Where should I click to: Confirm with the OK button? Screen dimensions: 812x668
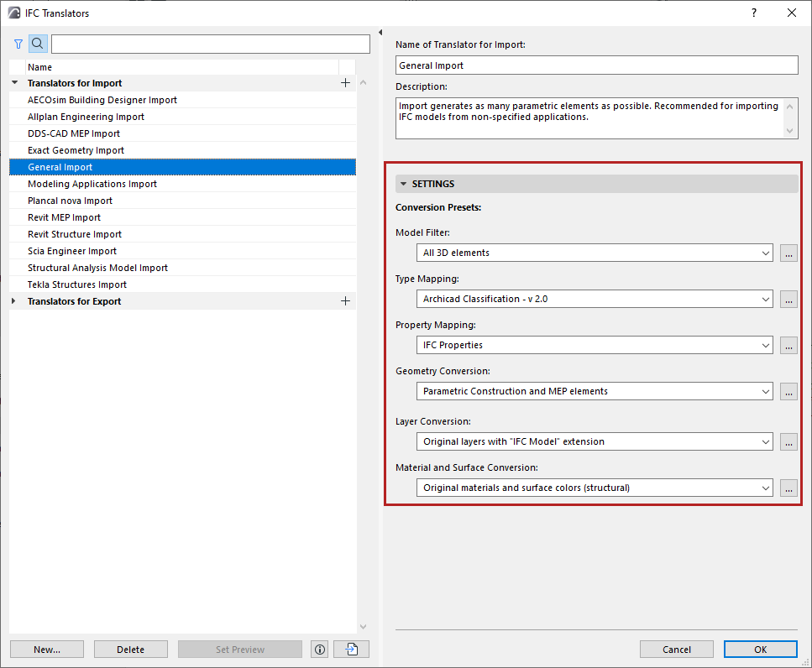coord(761,650)
